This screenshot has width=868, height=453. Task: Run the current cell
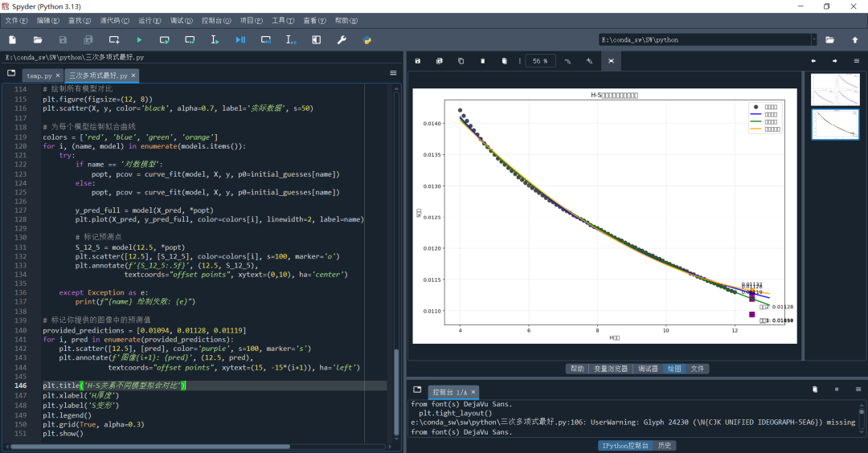tap(165, 40)
